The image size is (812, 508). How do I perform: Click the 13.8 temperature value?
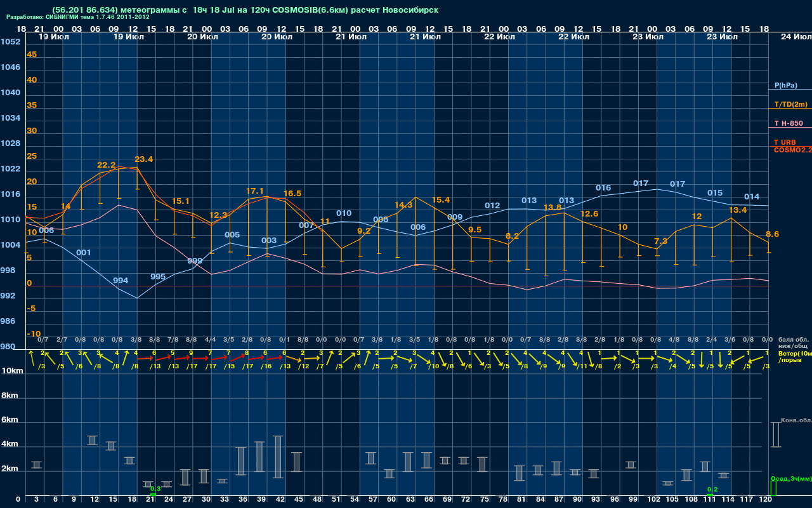point(552,208)
